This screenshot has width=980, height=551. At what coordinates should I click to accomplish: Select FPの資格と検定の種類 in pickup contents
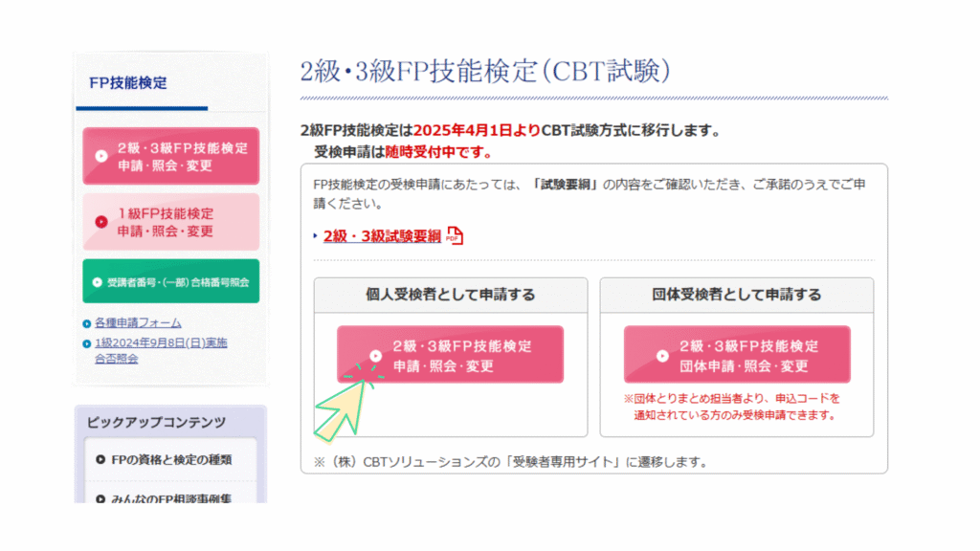171,460
